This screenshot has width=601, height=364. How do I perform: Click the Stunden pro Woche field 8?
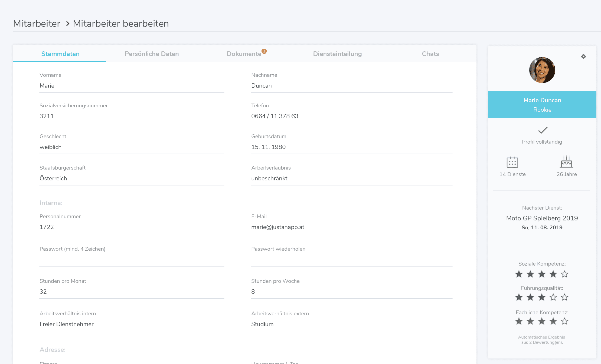point(352,292)
